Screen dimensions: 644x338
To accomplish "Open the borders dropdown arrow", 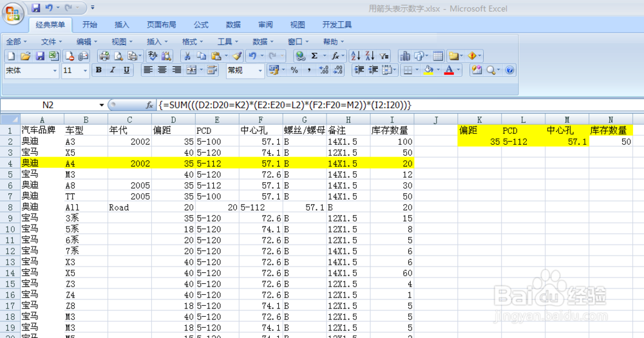I will pos(417,70).
